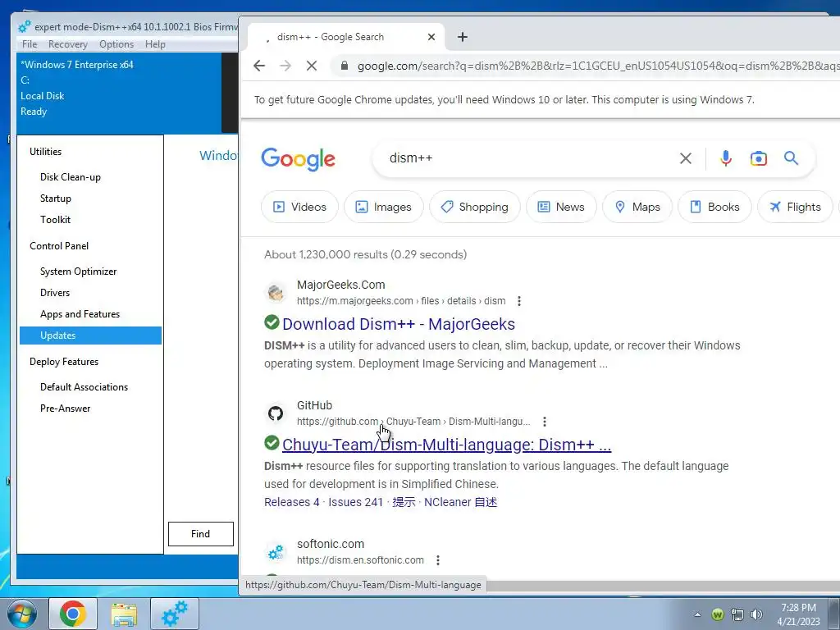Open the File menu in Dism++

pyautogui.click(x=30, y=44)
